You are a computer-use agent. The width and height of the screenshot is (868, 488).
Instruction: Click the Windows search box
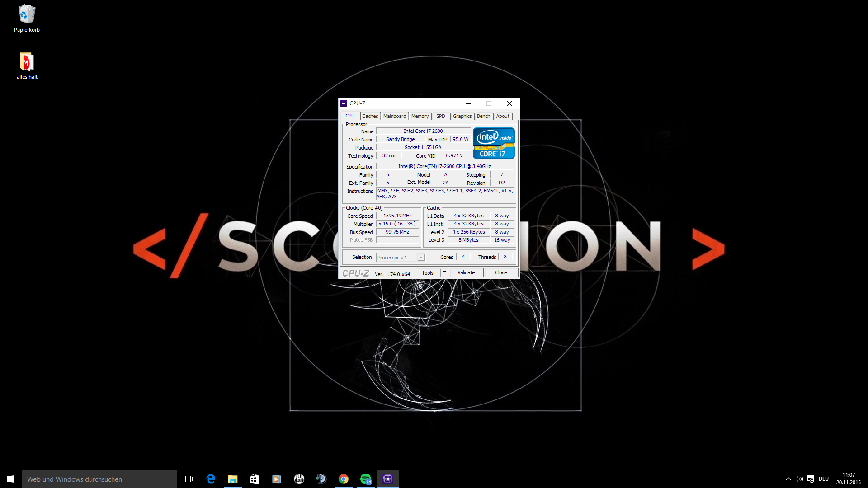pyautogui.click(x=99, y=479)
